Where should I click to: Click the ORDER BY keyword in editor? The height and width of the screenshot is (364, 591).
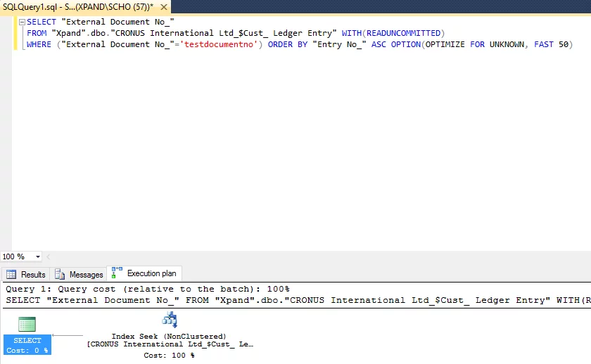pos(286,44)
